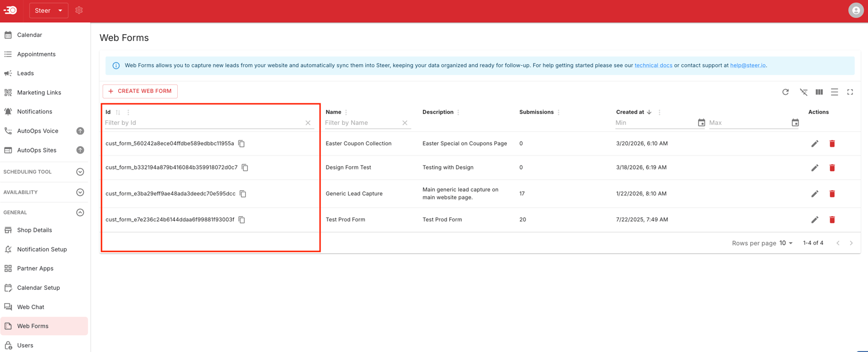Copy ID of Generic Lead Capture form
Image resolution: width=868 pixels, height=352 pixels.
(x=243, y=194)
